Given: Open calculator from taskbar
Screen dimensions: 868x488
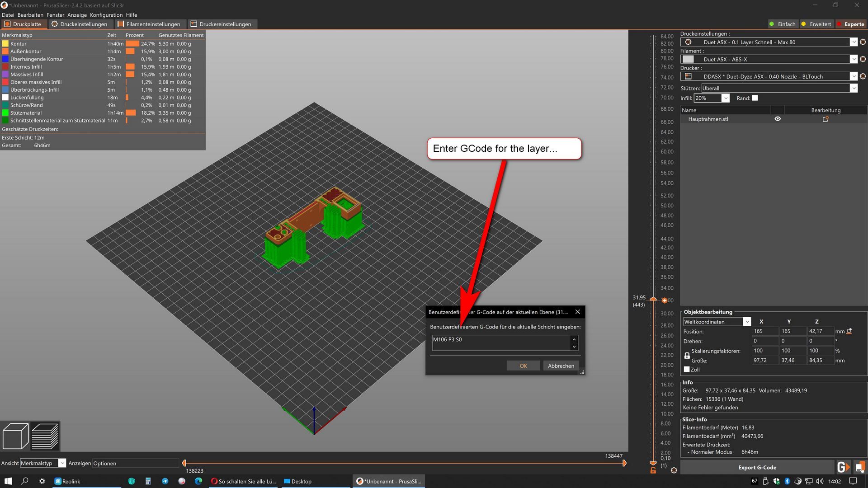Looking at the screenshot, I should click(148, 481).
